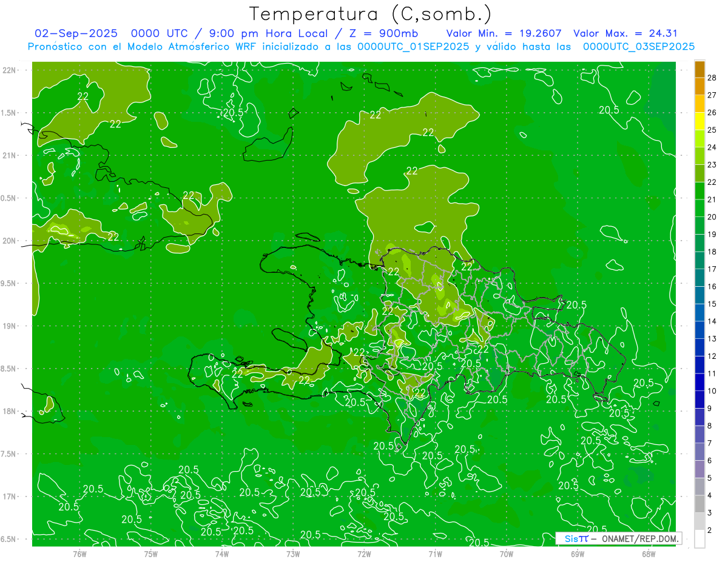728x562 pixels.
Task: Click the '74W' longitude axis label
Action: (222, 554)
